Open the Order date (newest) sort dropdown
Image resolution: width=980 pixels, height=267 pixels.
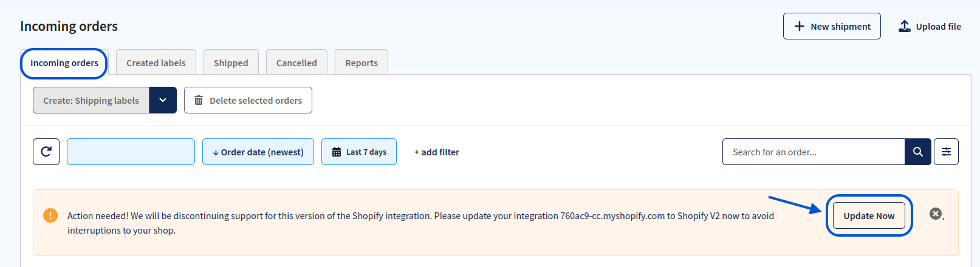[258, 152]
